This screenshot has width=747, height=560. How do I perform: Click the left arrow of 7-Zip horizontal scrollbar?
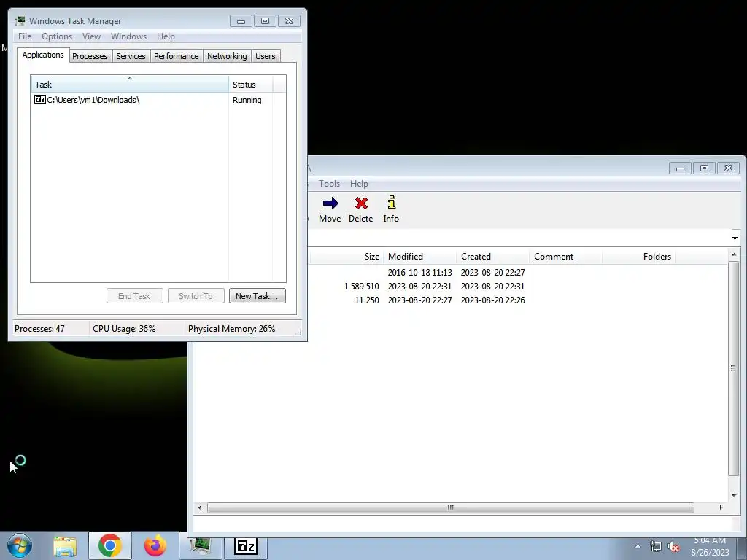(200, 507)
